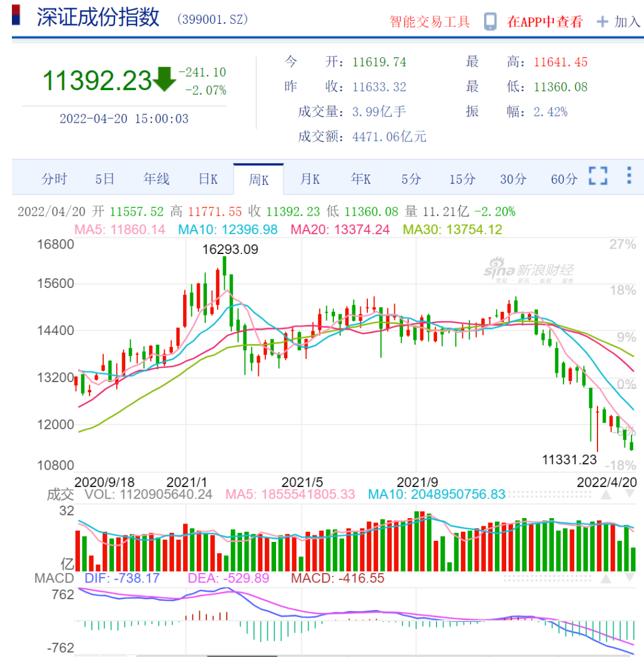Click the 最高 value 11641.45
Viewport: 644px width, 657px height.
[x=561, y=63]
